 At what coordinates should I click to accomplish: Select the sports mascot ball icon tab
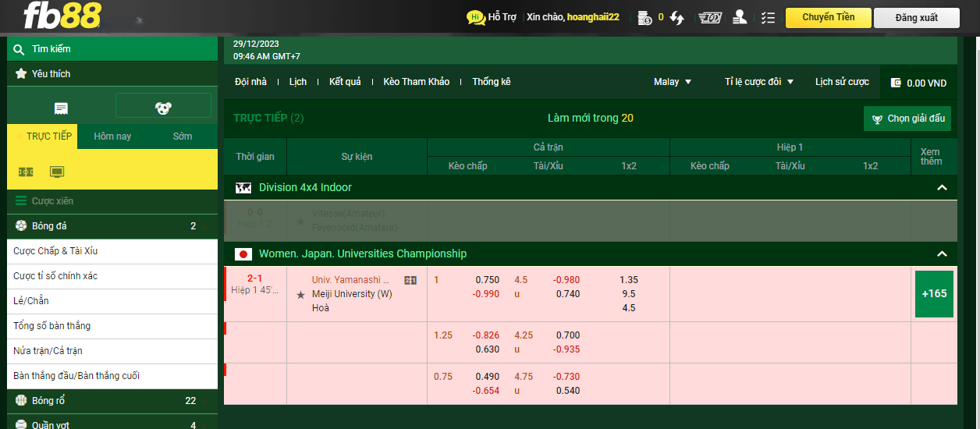[x=163, y=108]
